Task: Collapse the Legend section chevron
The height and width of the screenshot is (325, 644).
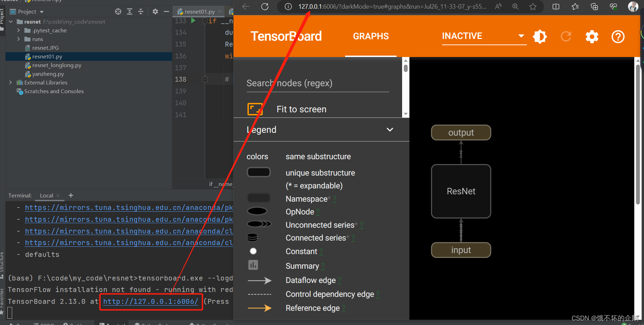Action: (x=390, y=130)
